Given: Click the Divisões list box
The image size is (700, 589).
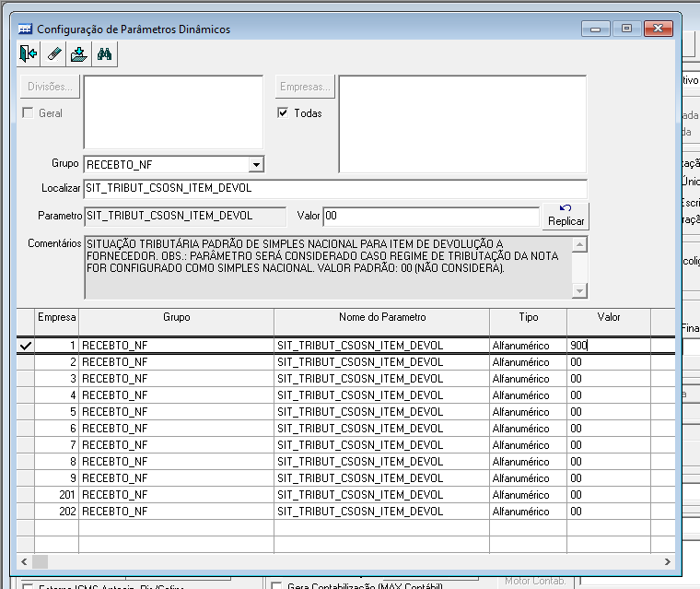Looking at the screenshot, I should click(173, 112).
